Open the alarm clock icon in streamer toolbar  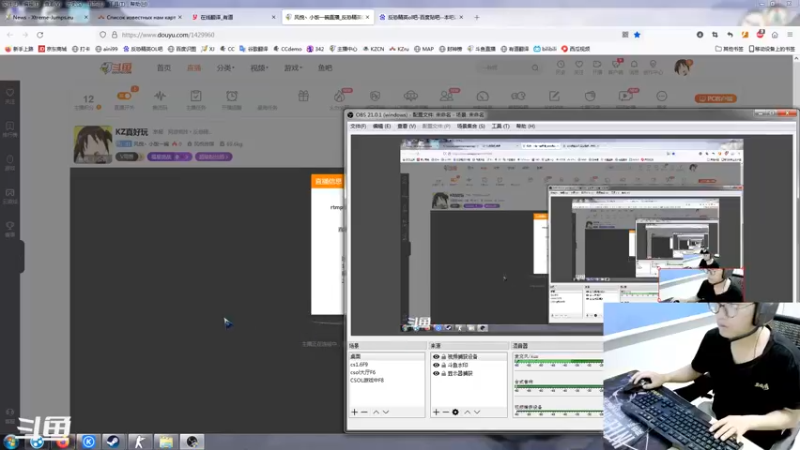tap(232, 96)
